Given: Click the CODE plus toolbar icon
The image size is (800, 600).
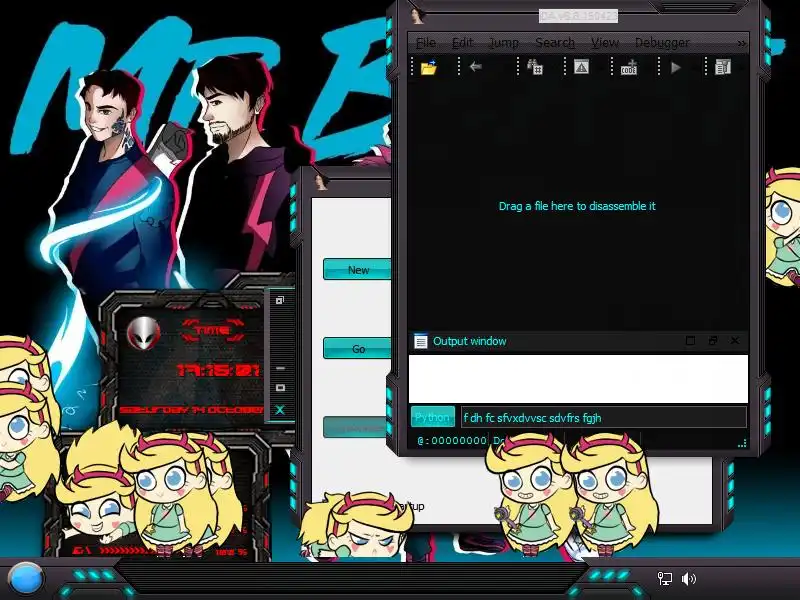Looking at the screenshot, I should 629,67.
